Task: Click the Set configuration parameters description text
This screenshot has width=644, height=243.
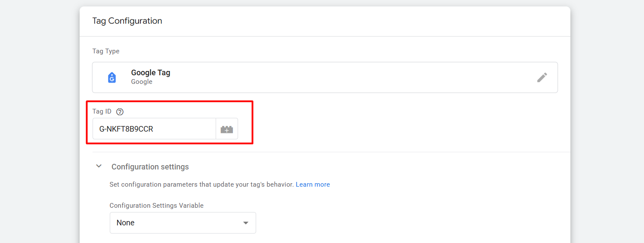Action: (201, 185)
